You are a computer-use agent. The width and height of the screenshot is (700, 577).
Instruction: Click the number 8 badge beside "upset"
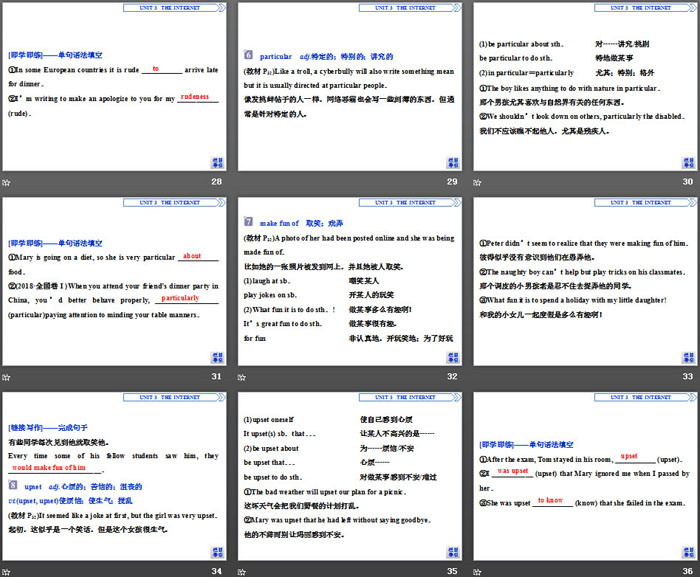[13, 486]
